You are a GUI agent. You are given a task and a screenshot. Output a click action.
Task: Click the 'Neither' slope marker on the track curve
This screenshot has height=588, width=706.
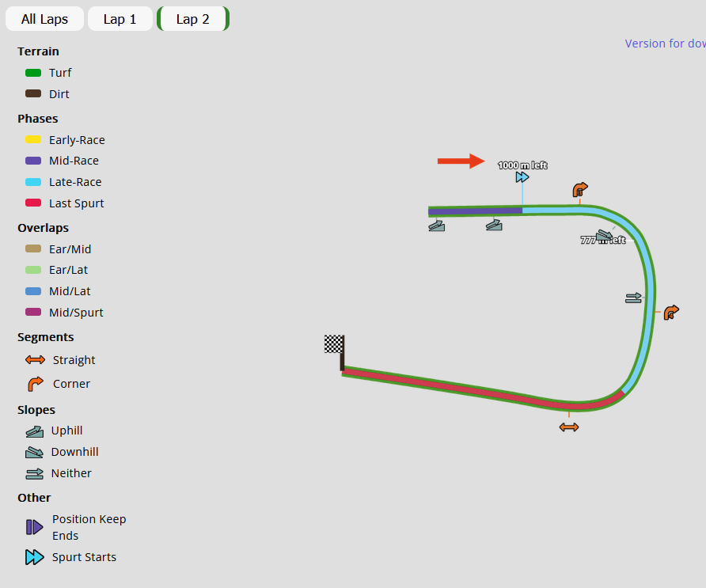(x=633, y=298)
